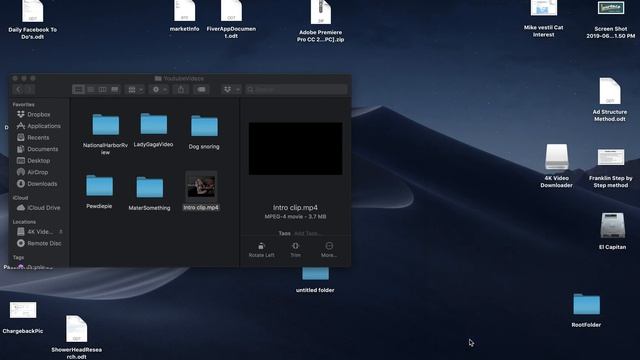Open iCloud Drive in the sidebar
Viewport: 640px width, 360px height.
[39, 208]
